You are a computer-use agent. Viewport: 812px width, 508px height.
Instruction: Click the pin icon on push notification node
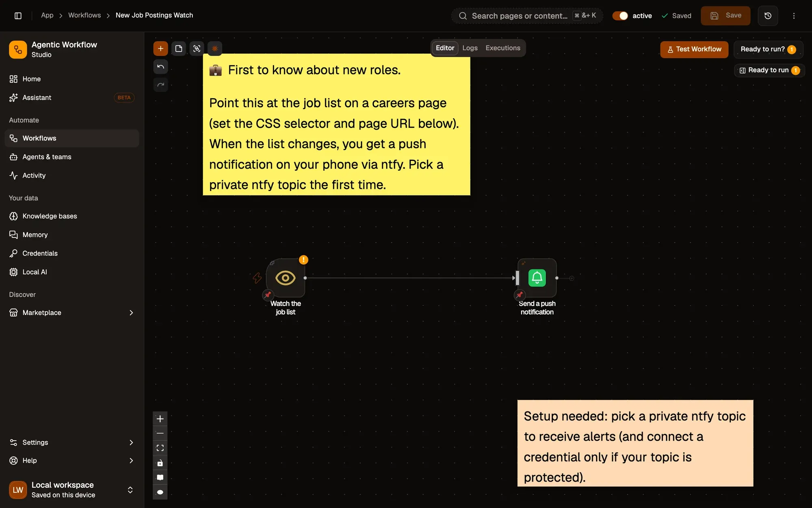(519, 295)
